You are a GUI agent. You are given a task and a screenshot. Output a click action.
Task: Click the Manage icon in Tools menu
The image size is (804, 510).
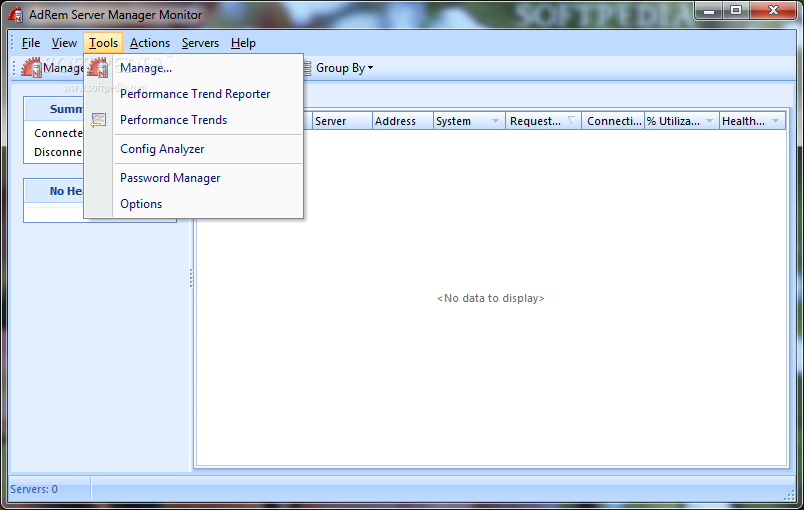coord(98,68)
